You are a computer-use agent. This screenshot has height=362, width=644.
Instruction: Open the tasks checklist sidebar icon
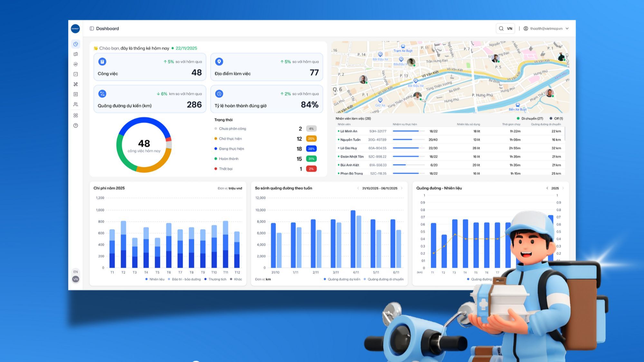click(76, 74)
